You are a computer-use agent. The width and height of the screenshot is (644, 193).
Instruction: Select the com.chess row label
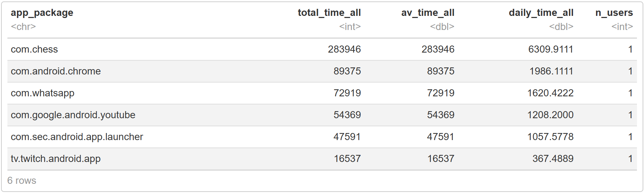click(34, 49)
